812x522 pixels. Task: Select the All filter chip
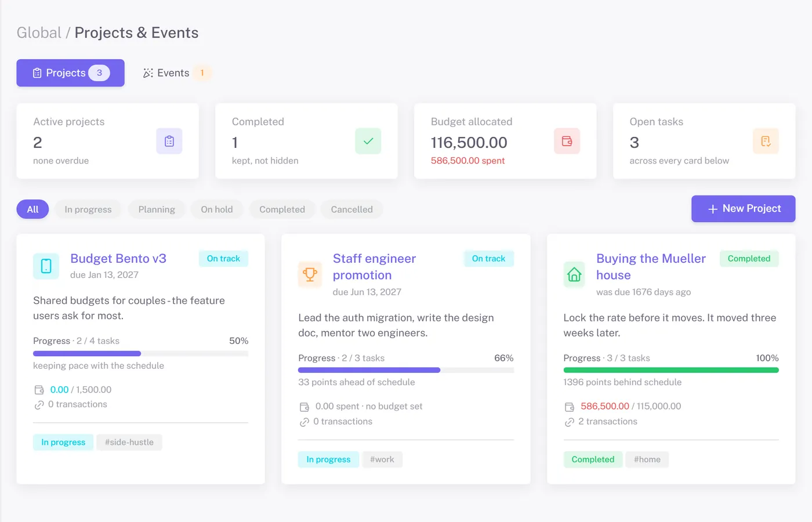(x=32, y=209)
